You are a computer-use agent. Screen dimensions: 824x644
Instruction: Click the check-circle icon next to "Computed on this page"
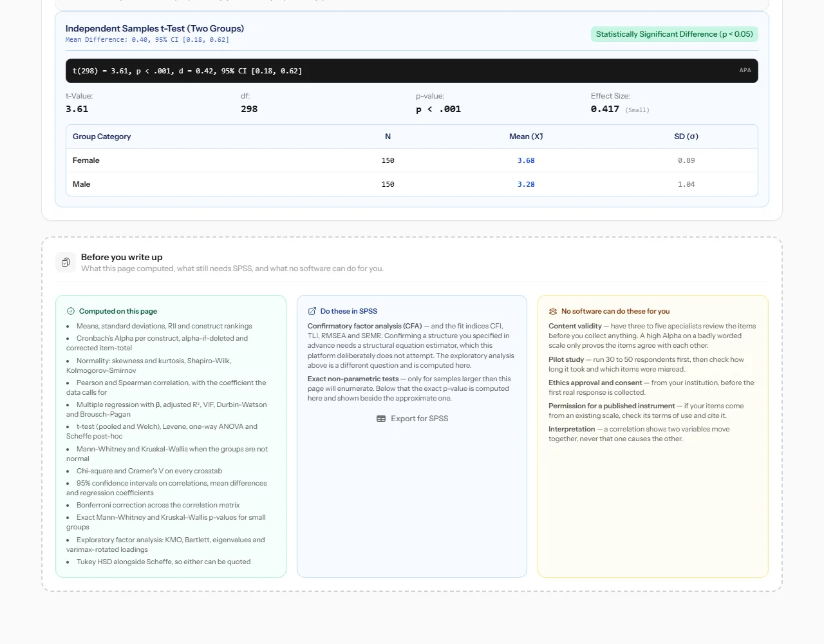tap(71, 311)
